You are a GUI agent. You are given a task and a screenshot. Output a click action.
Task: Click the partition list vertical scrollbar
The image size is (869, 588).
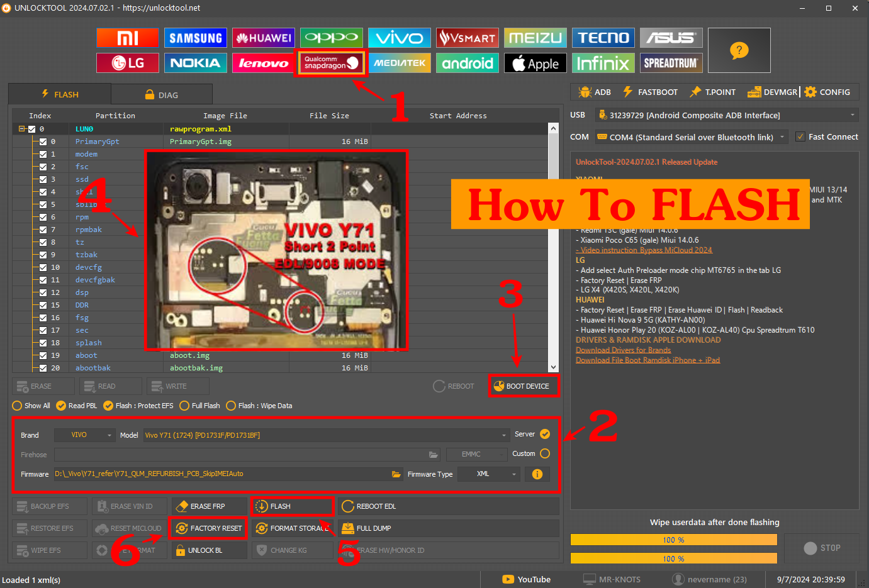coord(553,248)
